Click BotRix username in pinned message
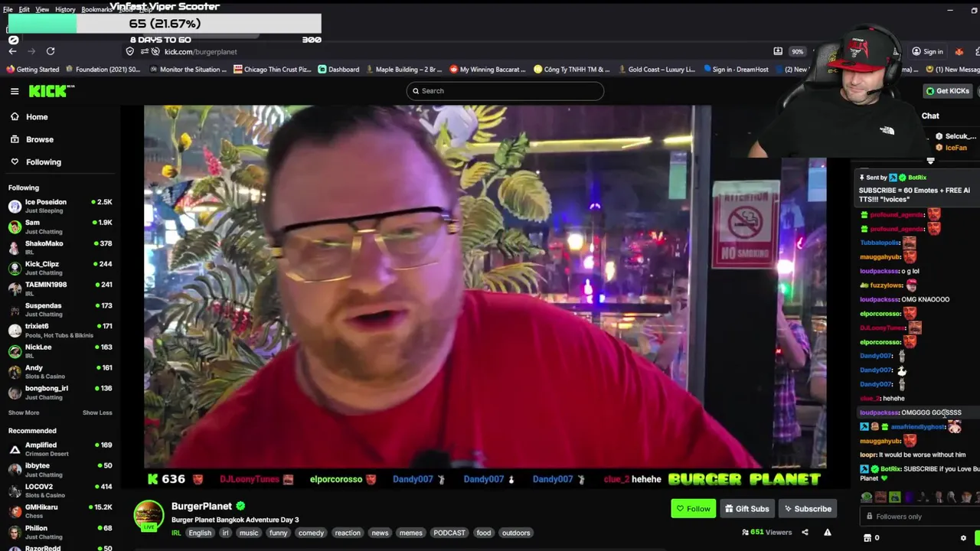The width and height of the screenshot is (980, 551). (x=917, y=178)
